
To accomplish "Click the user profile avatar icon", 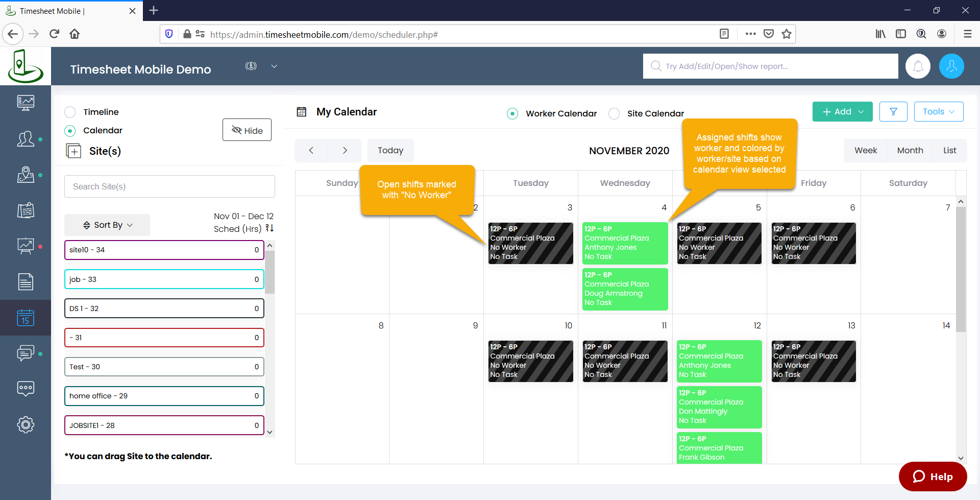I will click(x=951, y=66).
